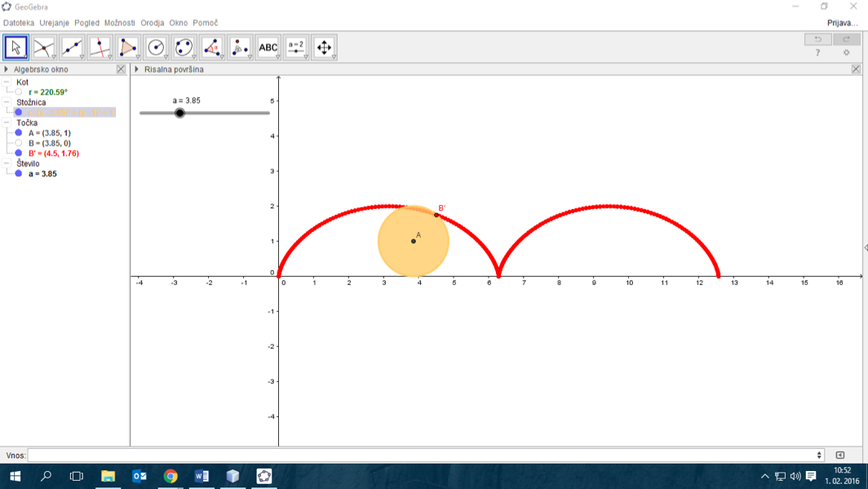Image resolution: width=868 pixels, height=489 pixels.
Task: Select the ABC text tool
Action: coord(268,47)
